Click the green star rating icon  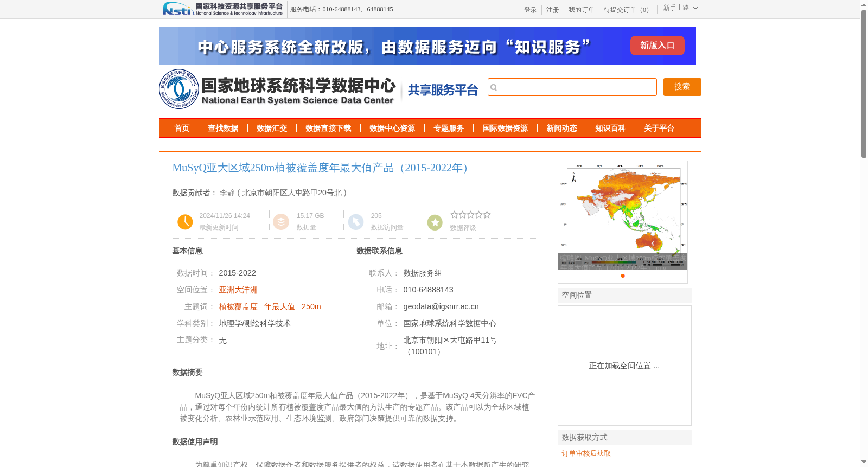click(435, 222)
